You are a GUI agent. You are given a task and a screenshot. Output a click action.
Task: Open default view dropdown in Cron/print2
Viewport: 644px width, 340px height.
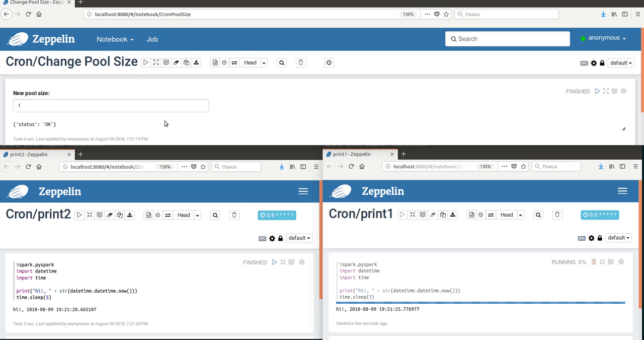[x=299, y=238]
